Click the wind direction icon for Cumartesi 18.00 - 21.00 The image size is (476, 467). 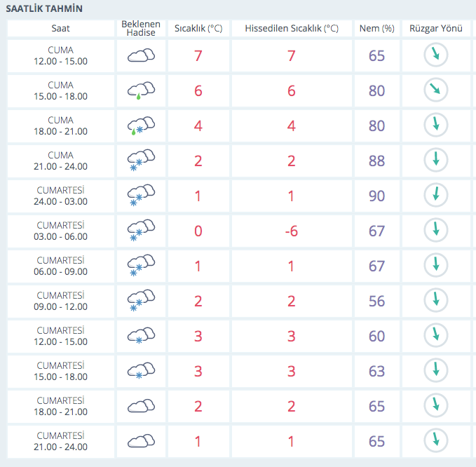click(x=436, y=406)
